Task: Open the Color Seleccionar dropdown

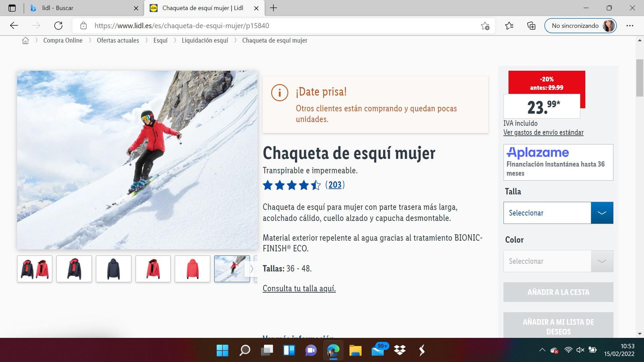Action: (558, 261)
